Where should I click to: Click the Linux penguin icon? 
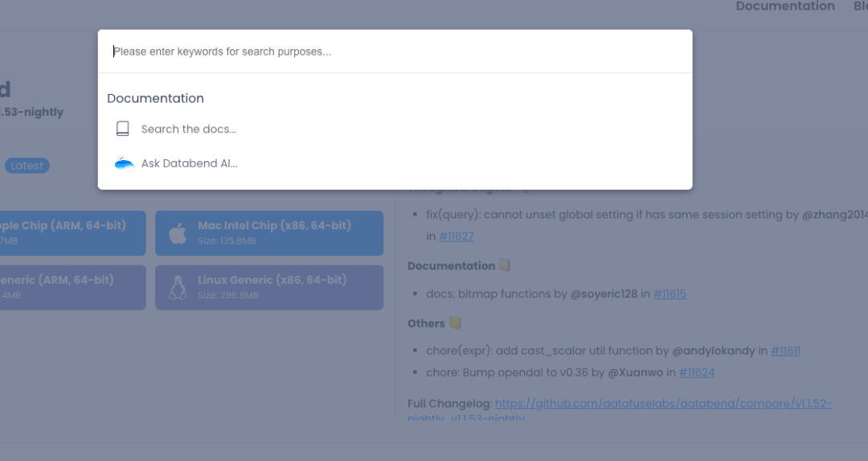click(178, 287)
